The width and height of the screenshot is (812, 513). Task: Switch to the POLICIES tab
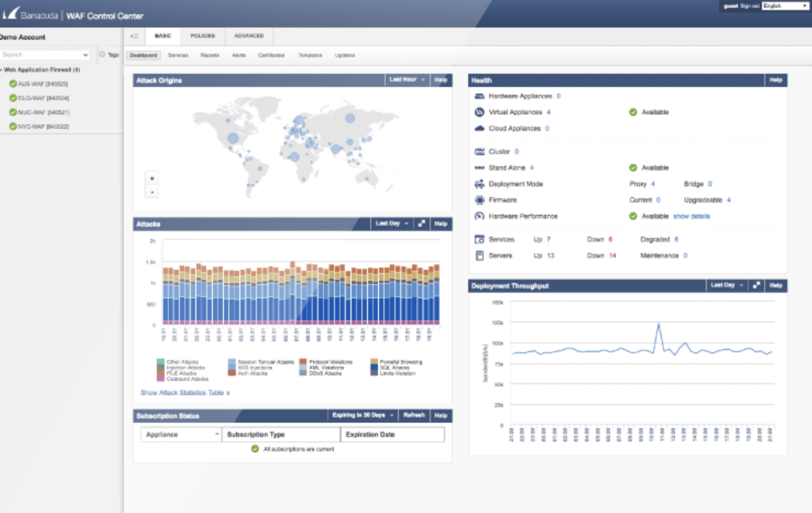click(202, 36)
